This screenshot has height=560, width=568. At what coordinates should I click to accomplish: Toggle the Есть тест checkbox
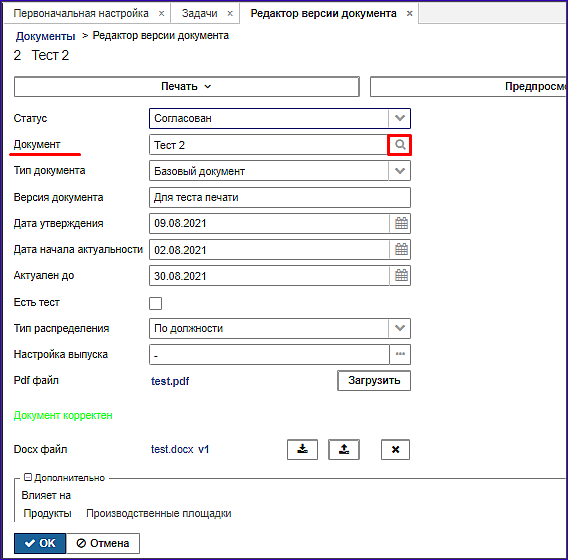pos(155,303)
